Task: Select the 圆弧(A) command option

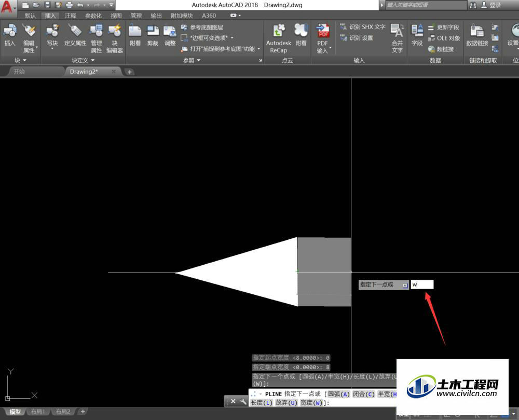Action: click(338, 394)
